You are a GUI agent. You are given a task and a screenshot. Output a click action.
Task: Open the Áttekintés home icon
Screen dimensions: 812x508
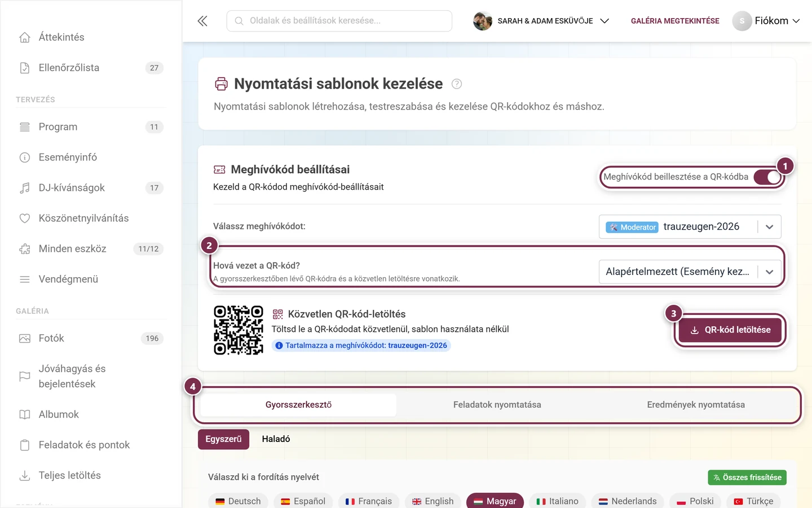tap(25, 37)
